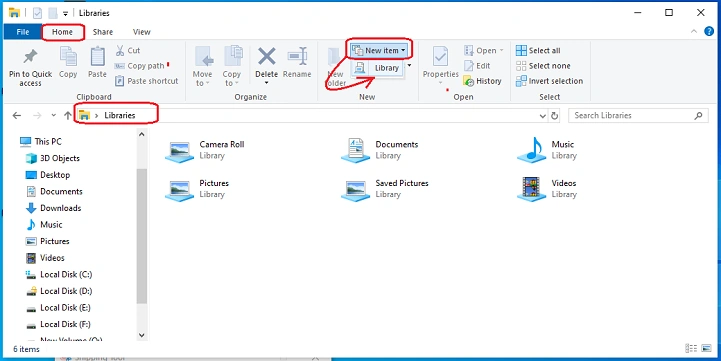The image size is (721, 361).
Task: Select Downloads in navigation pane
Action: (53, 208)
